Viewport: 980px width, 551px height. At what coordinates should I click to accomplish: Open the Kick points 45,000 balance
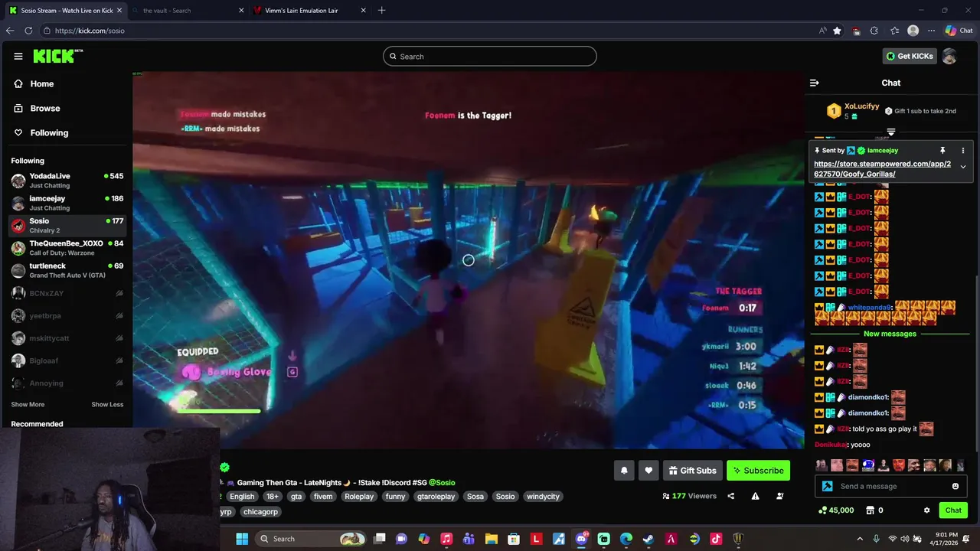835,510
